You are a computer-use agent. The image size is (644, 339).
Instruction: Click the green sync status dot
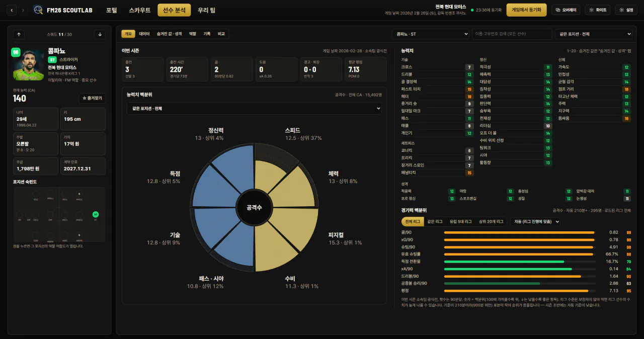click(472, 10)
